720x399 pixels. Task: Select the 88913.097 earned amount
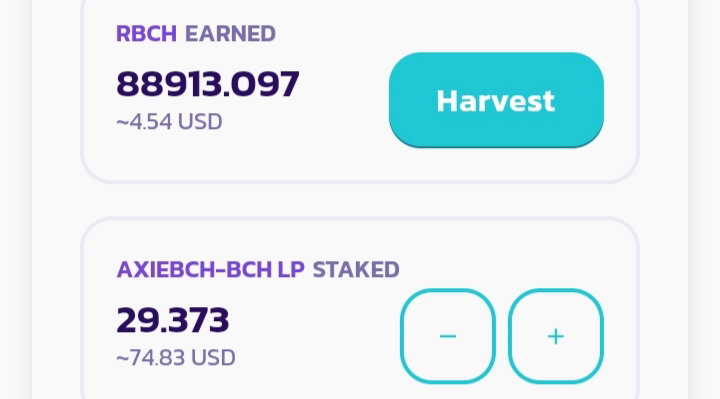tap(208, 84)
